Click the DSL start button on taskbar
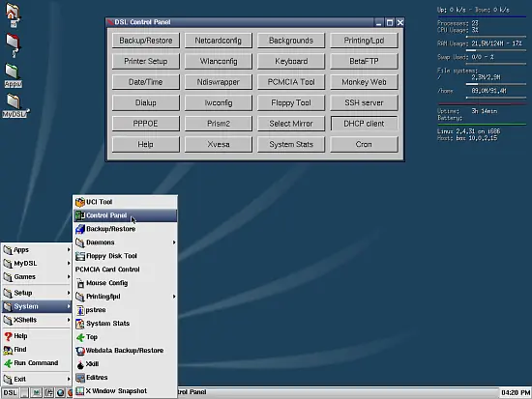Image resolution: width=532 pixels, height=399 pixels. point(10,392)
